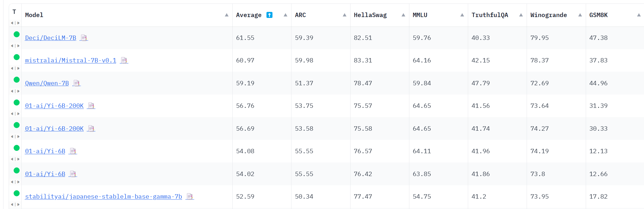Click document icon next to Qwen/Qwen-7B
This screenshot has height=209, width=644.
tap(76, 83)
